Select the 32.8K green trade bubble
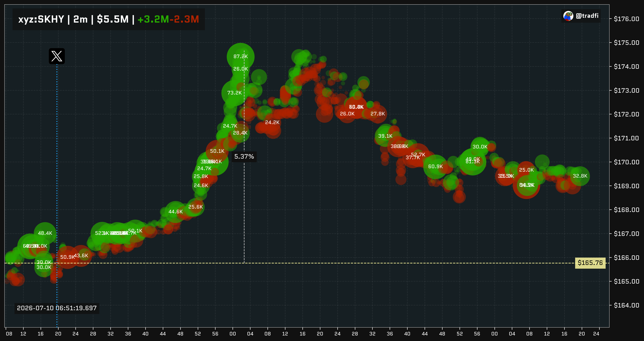The width and height of the screenshot is (644, 341). (580, 176)
